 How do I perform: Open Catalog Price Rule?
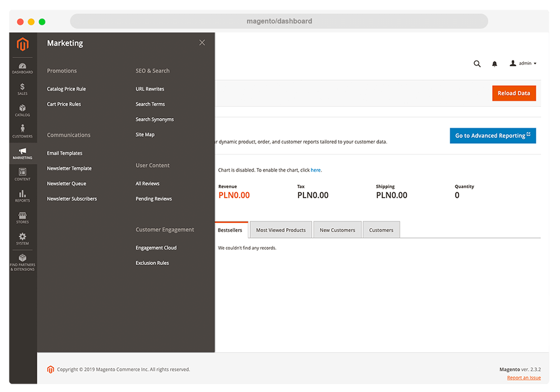pyautogui.click(x=67, y=89)
